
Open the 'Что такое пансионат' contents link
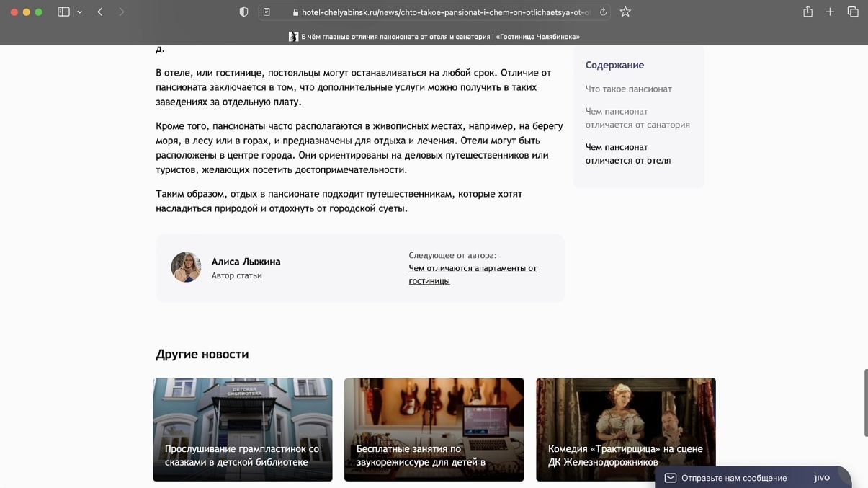629,89
